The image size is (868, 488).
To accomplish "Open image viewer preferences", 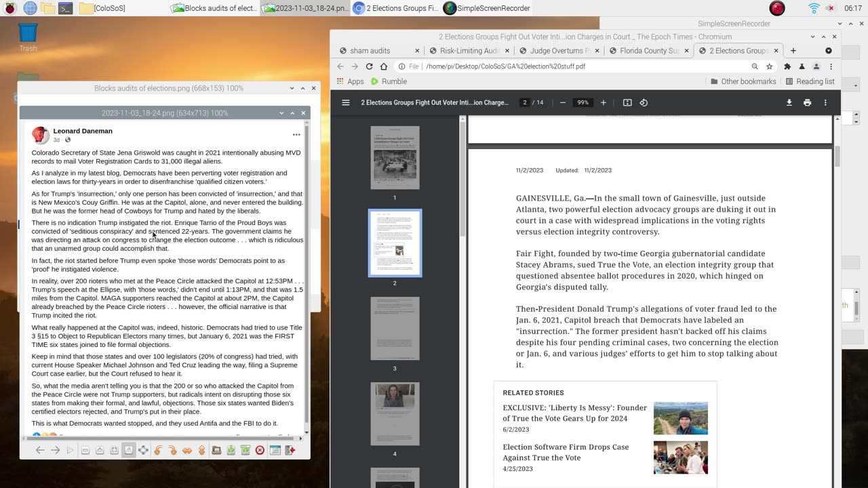I will click(x=275, y=450).
